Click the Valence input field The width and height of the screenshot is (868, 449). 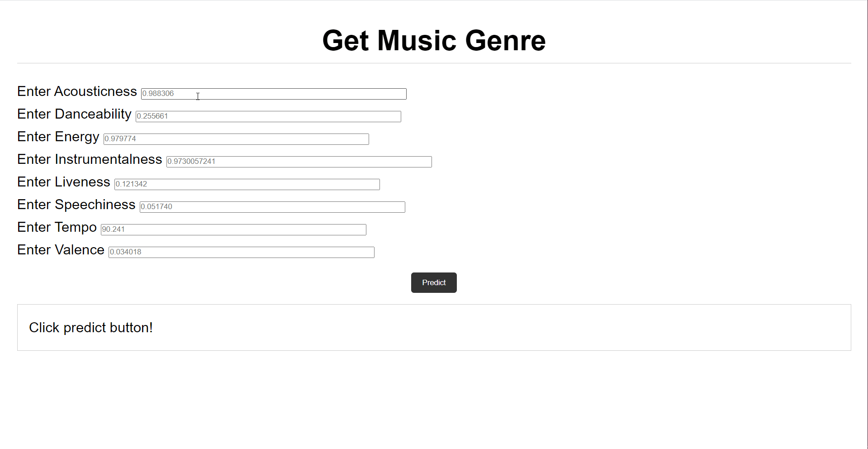point(242,252)
